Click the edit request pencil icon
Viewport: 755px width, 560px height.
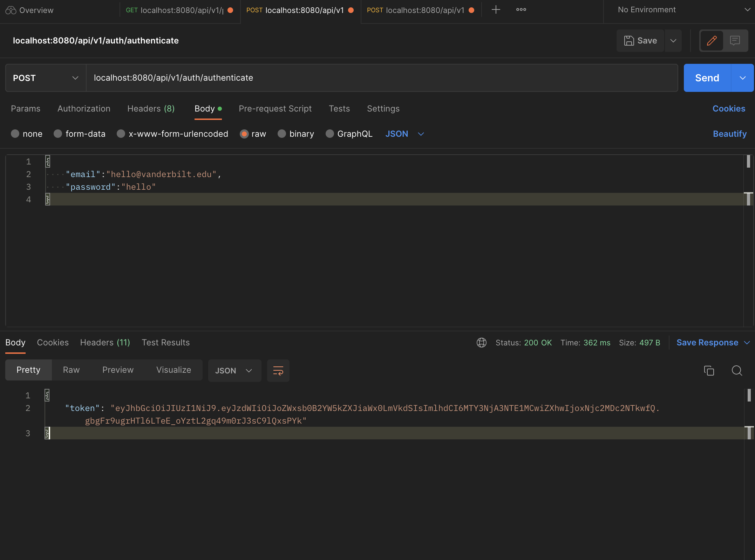pyautogui.click(x=712, y=41)
